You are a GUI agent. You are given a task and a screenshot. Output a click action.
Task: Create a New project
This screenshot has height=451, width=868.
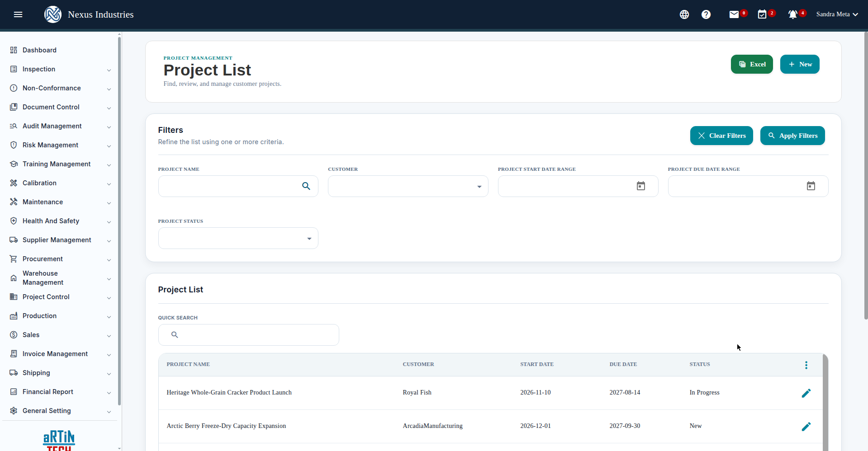pos(800,64)
